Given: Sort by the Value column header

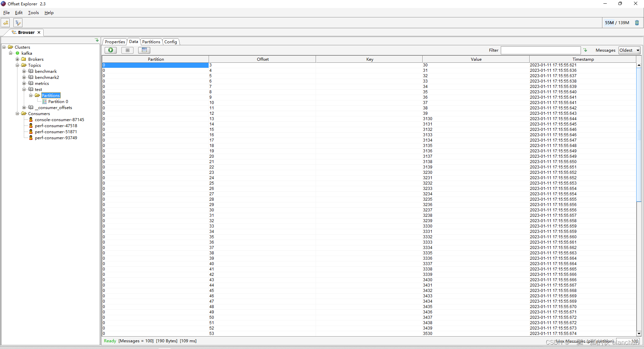Looking at the screenshot, I should pos(476,59).
